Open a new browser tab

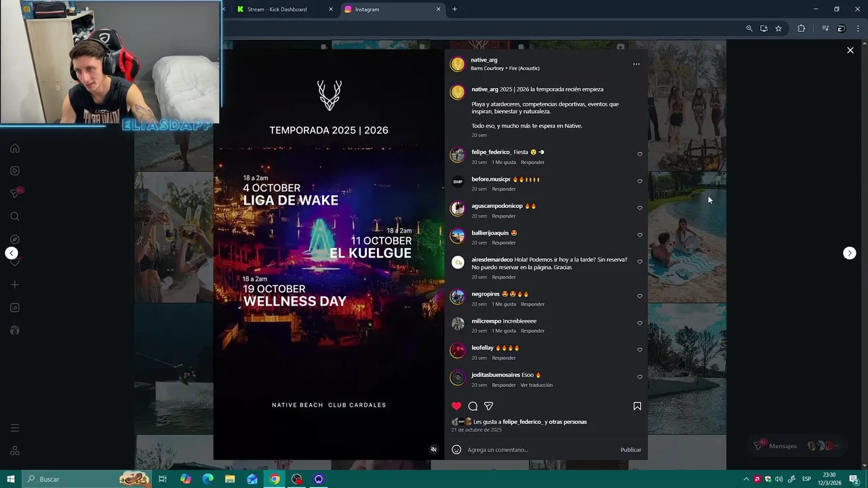pos(454,9)
